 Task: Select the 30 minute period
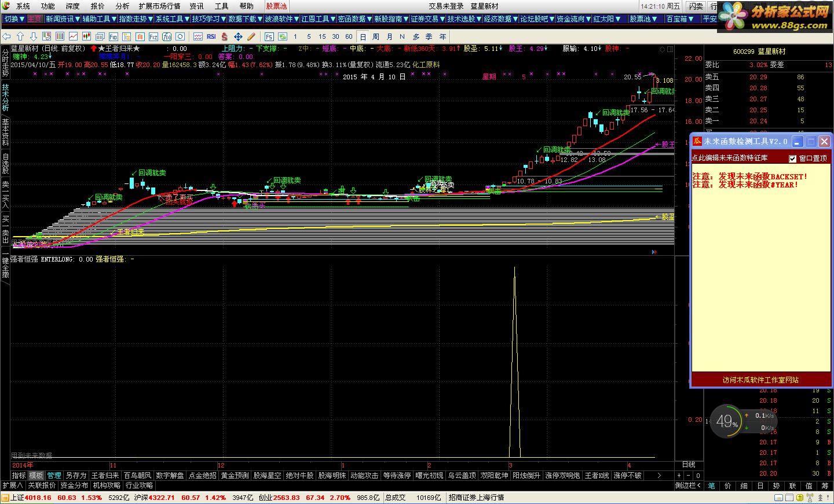(x=335, y=36)
